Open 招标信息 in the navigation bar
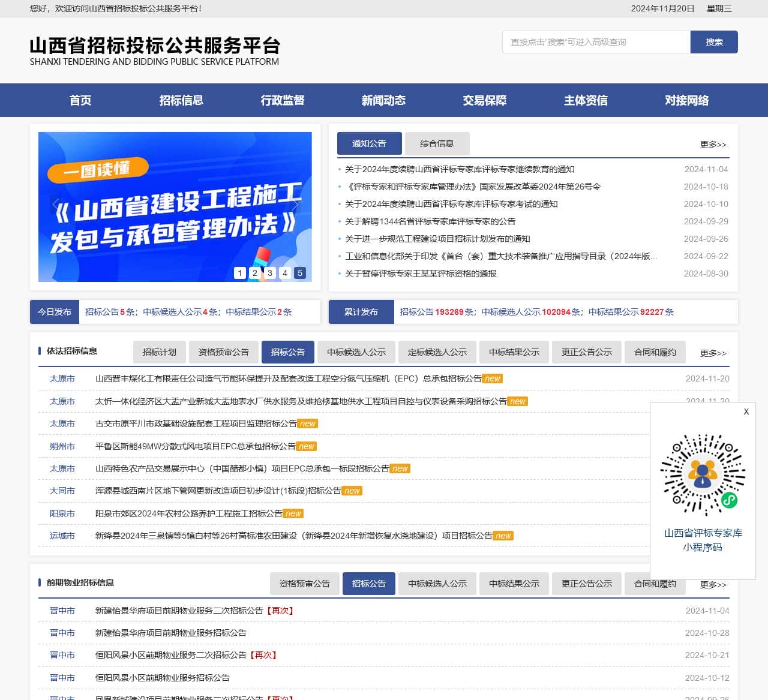 181,100
